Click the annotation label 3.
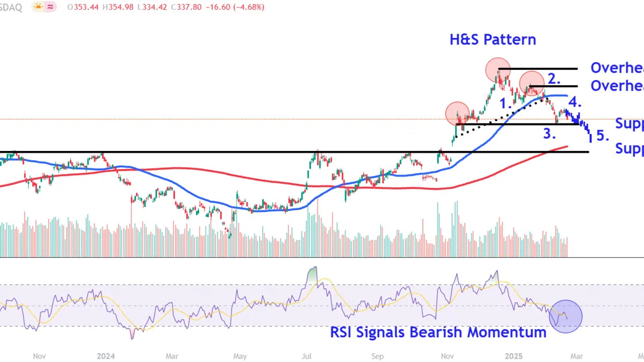Viewport: 644px width, 362px height. [550, 134]
